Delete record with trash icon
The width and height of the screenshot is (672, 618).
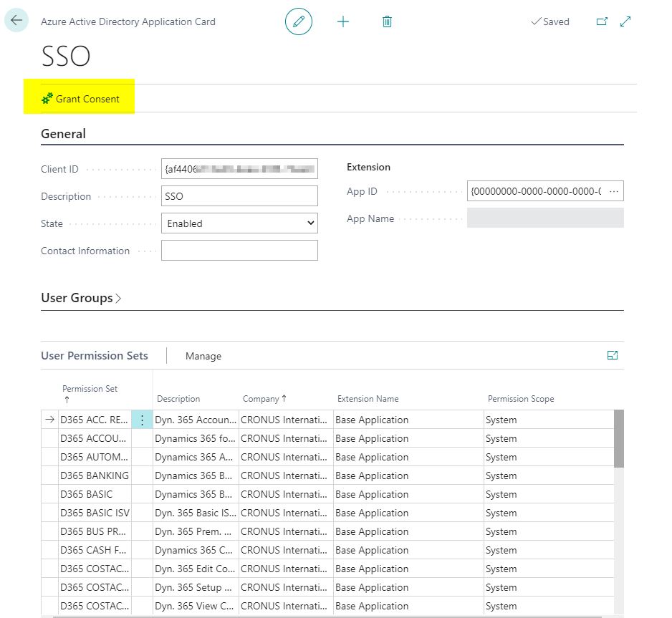[x=387, y=21]
